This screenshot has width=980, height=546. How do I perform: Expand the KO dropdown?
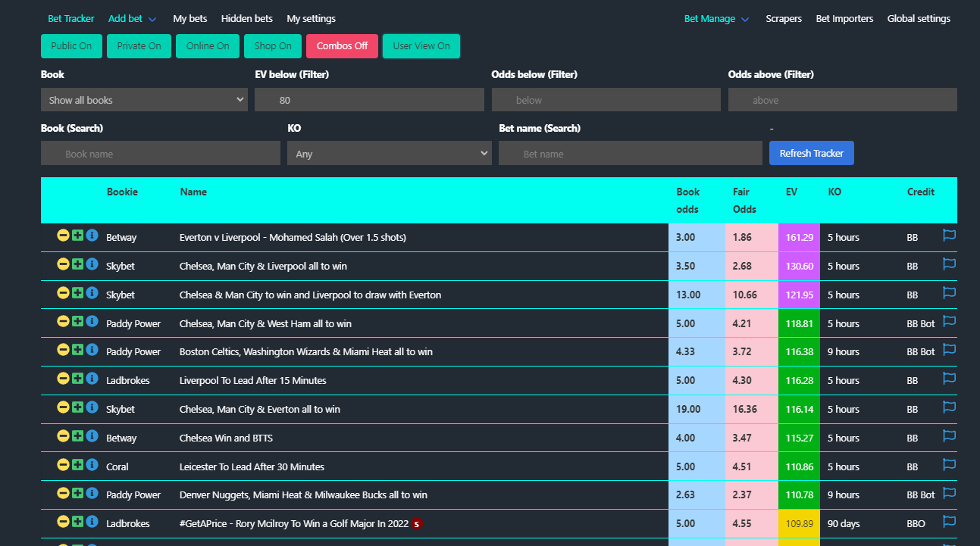coord(389,153)
